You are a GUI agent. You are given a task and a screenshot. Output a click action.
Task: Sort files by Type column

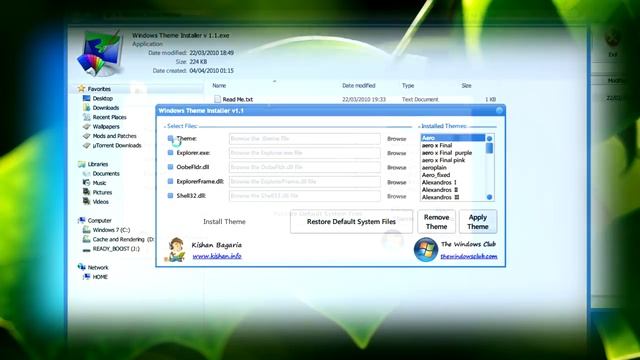tap(408, 86)
